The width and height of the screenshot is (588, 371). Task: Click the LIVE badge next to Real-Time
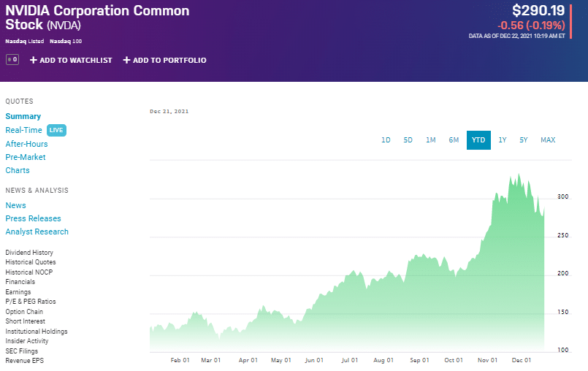click(x=56, y=130)
